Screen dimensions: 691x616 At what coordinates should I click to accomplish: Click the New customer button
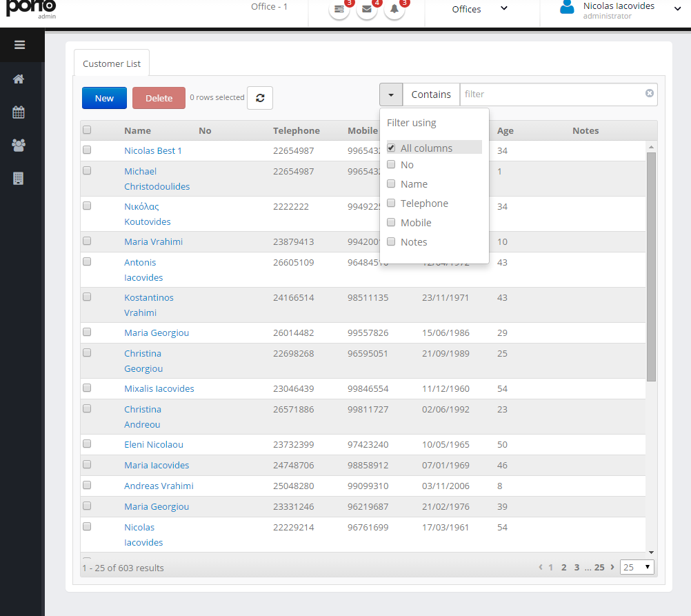point(104,98)
